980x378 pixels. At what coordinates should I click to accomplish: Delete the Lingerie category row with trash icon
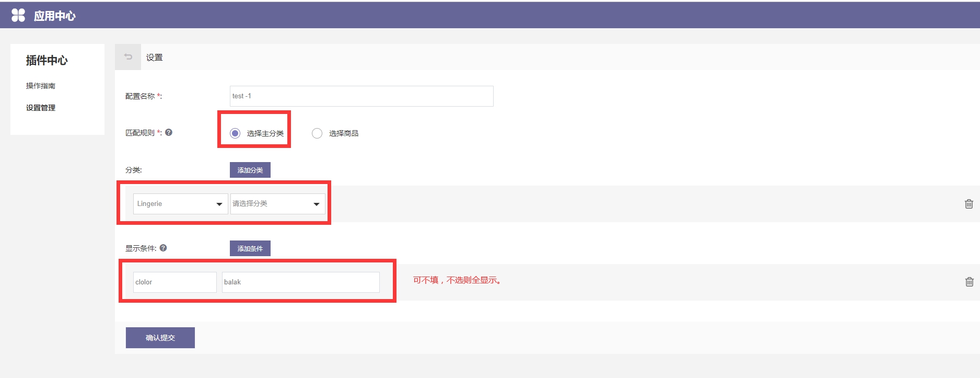(969, 204)
